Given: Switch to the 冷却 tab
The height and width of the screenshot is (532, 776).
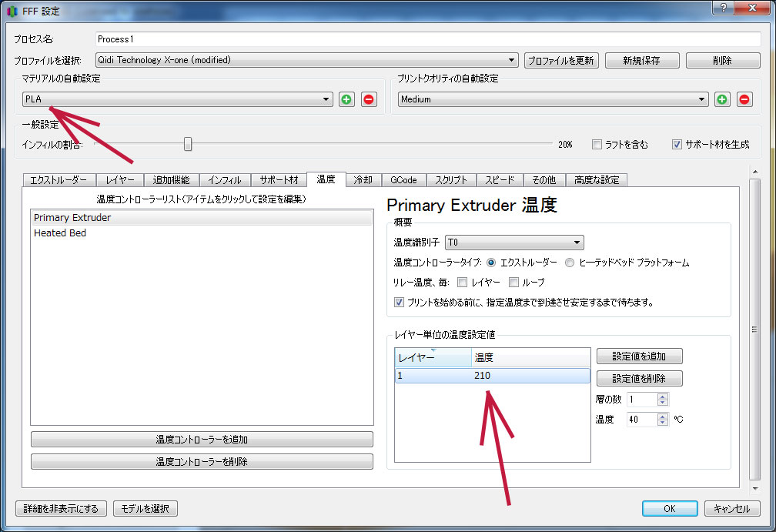Looking at the screenshot, I should tap(363, 180).
